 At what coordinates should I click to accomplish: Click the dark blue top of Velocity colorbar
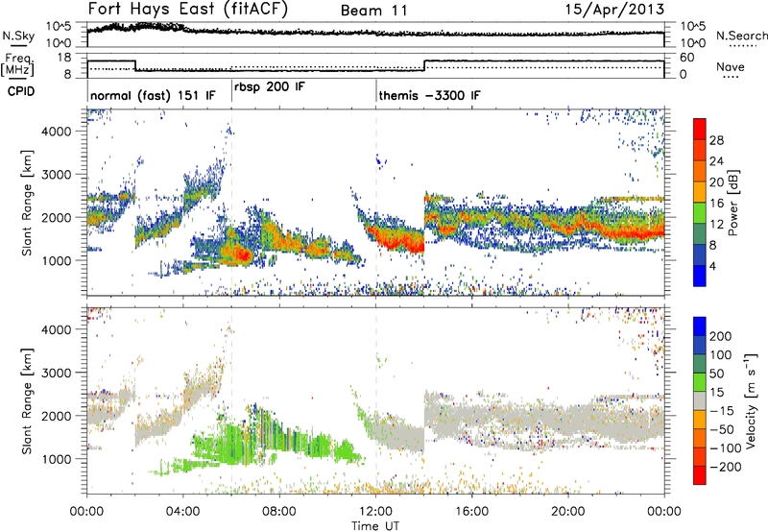[x=699, y=325]
